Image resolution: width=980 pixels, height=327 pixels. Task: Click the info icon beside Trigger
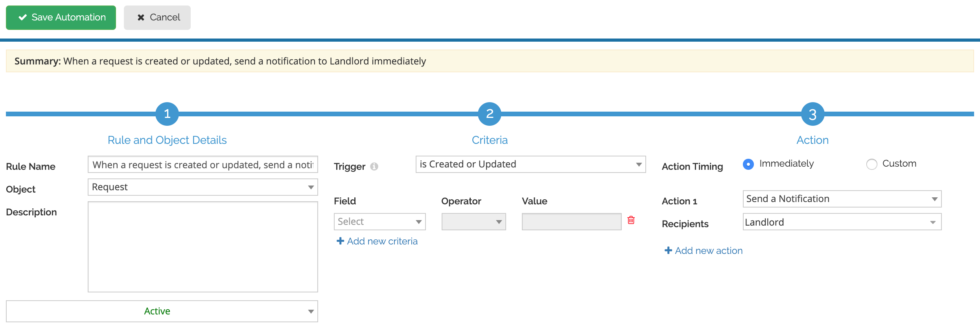tap(374, 166)
